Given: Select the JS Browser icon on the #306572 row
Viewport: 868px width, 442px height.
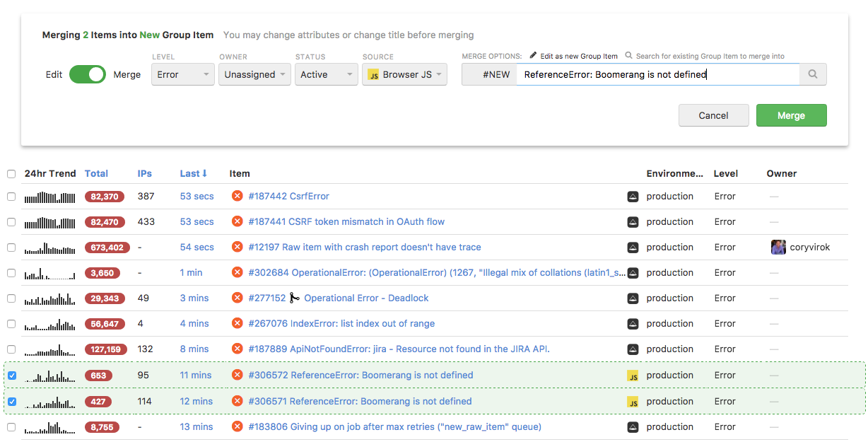Looking at the screenshot, I should (x=634, y=374).
